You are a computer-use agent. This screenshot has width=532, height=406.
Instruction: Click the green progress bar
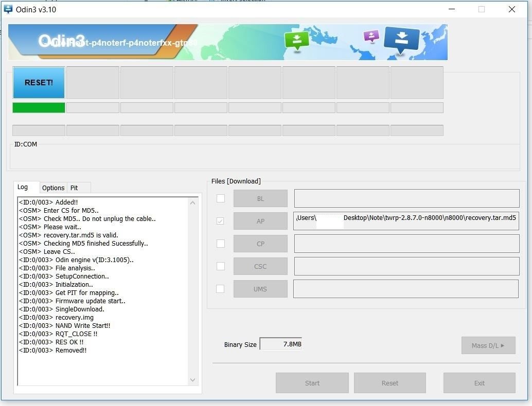click(x=39, y=108)
